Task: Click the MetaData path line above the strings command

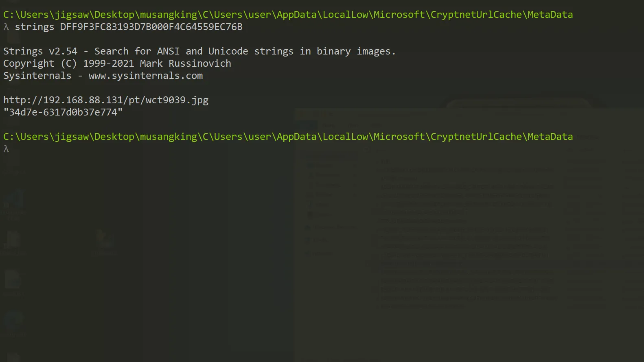Action: pyautogui.click(x=288, y=15)
